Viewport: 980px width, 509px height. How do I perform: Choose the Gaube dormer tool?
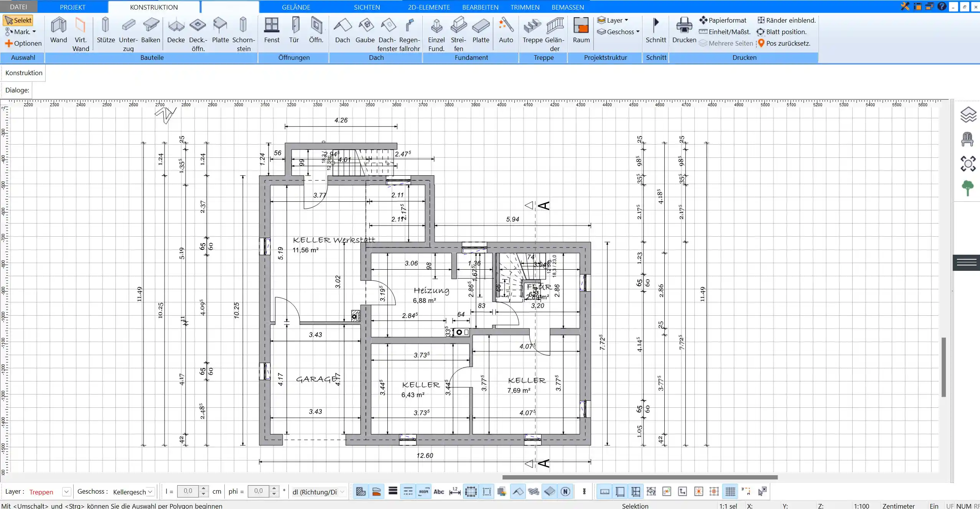click(x=365, y=30)
